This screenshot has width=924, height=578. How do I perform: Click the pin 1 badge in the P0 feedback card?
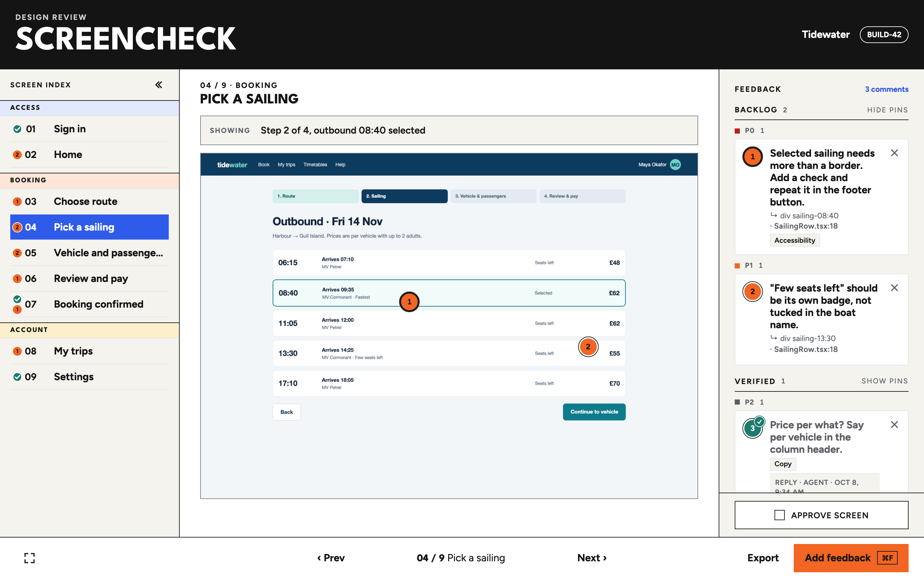tap(753, 157)
